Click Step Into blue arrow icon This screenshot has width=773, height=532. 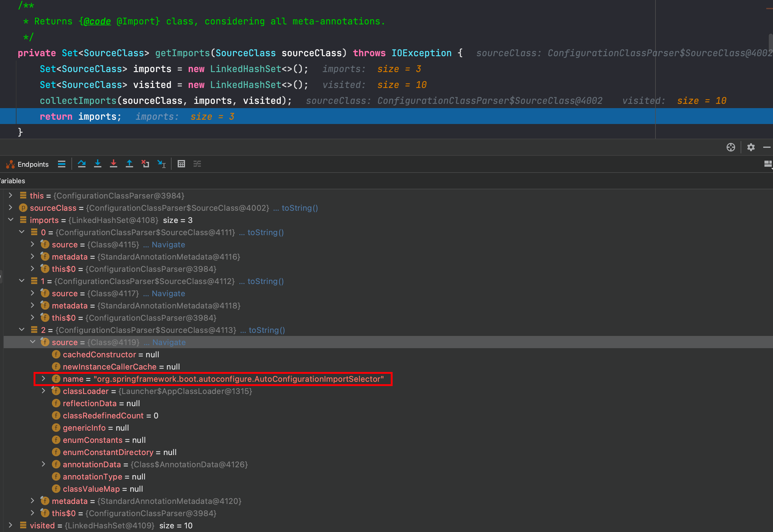[98, 164]
